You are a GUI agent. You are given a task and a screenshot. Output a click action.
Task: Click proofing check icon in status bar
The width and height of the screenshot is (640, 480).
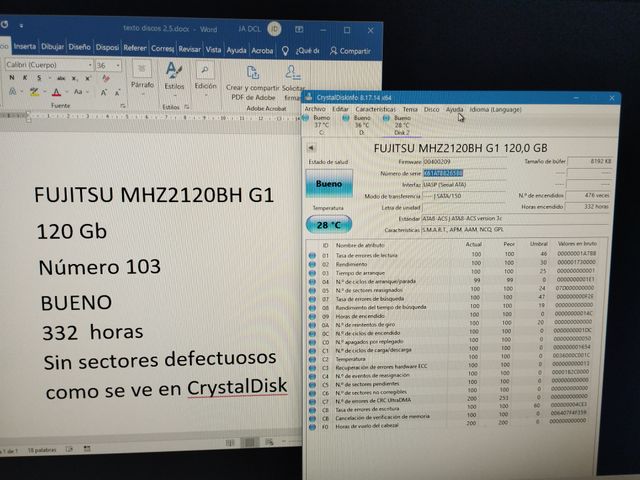click(69, 449)
